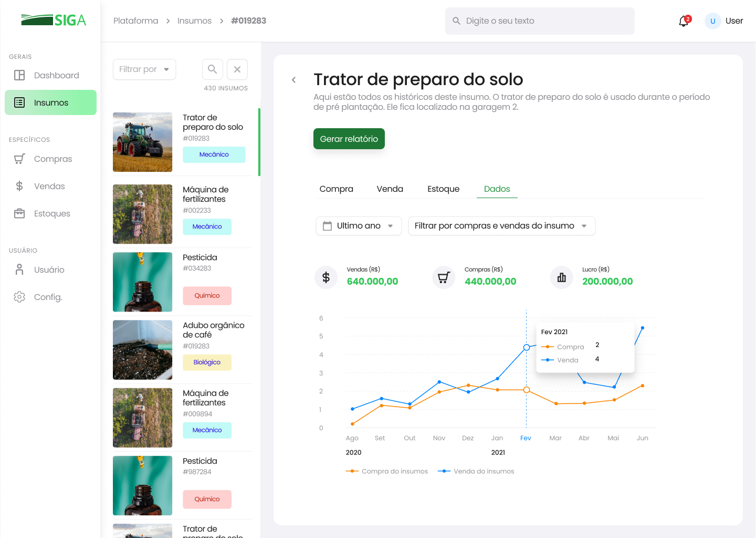Toggle Venda do insumos legend series

[476, 471]
